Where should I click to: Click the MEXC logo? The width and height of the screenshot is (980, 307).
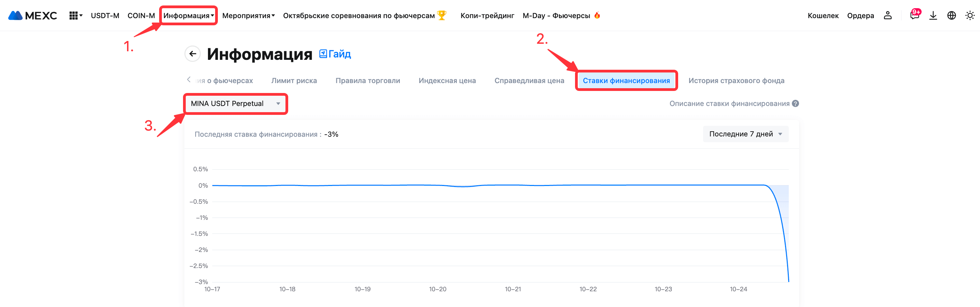[x=33, y=16]
